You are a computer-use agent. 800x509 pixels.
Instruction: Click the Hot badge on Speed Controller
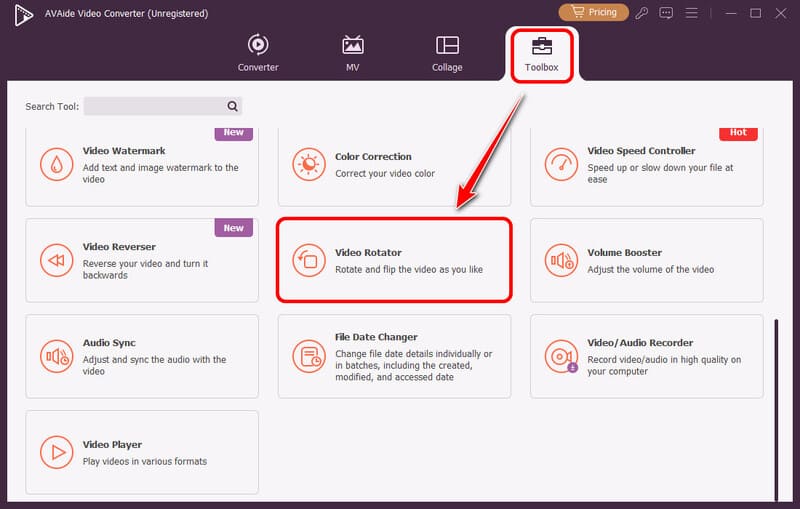[738, 133]
